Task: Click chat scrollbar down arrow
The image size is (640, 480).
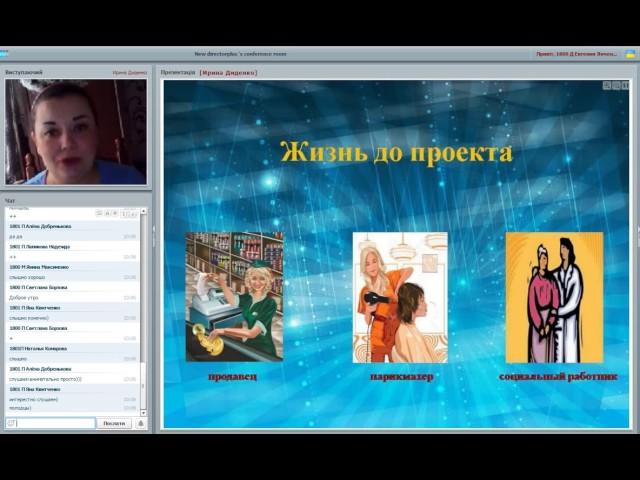Action: coord(143,413)
